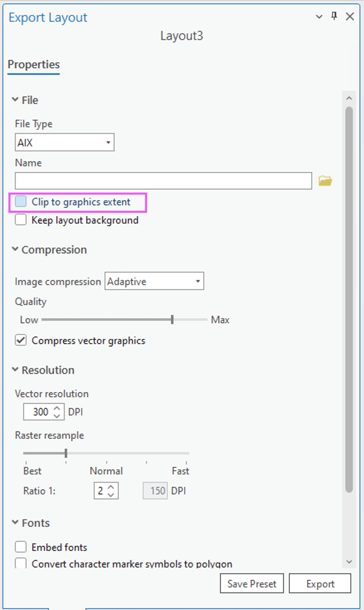
Task: Collapse the Resolution section
Action: 15,370
